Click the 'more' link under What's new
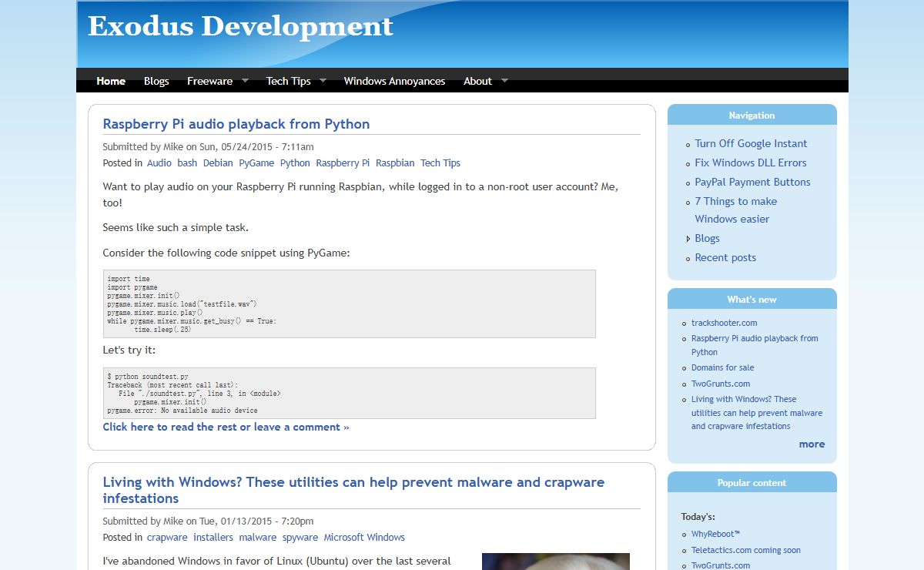 [812, 444]
